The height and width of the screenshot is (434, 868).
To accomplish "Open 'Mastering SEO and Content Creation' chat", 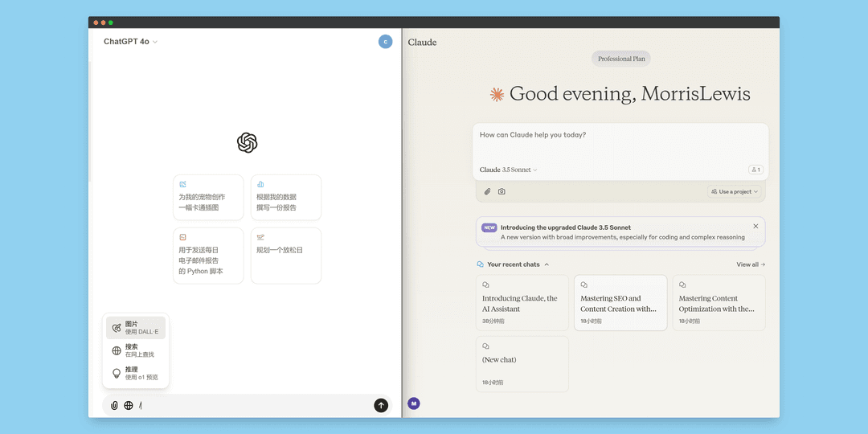I will point(620,303).
